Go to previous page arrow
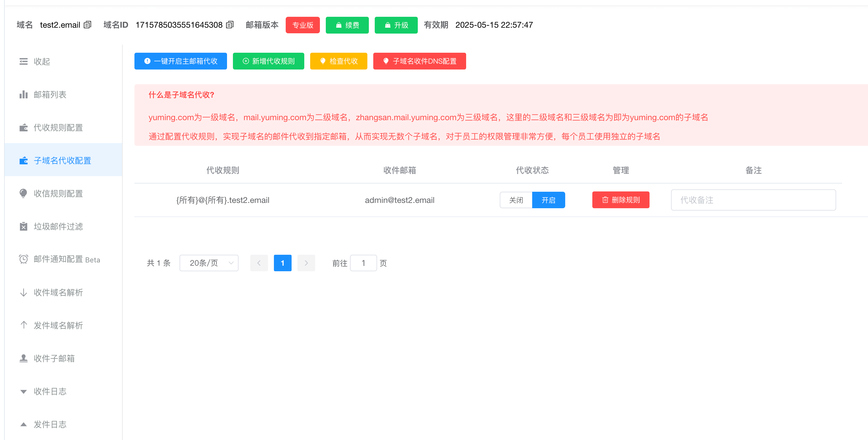868x440 pixels. tap(259, 263)
